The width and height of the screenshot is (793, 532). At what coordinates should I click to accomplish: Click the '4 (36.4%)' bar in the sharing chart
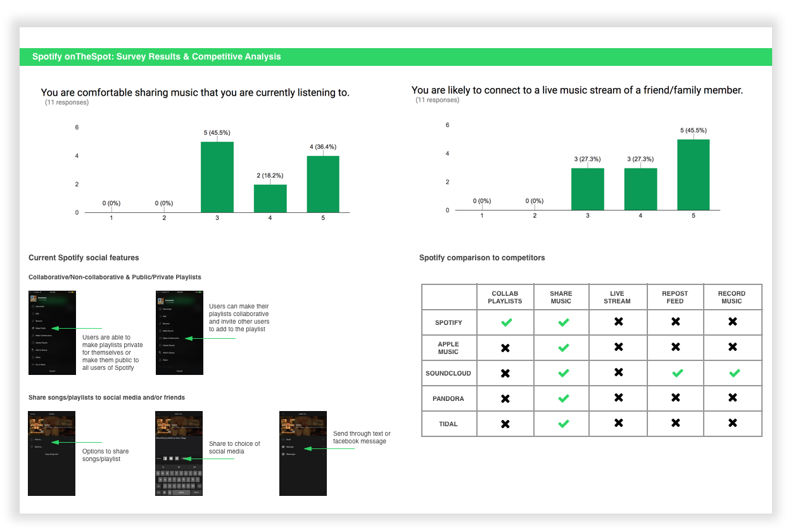point(323,184)
